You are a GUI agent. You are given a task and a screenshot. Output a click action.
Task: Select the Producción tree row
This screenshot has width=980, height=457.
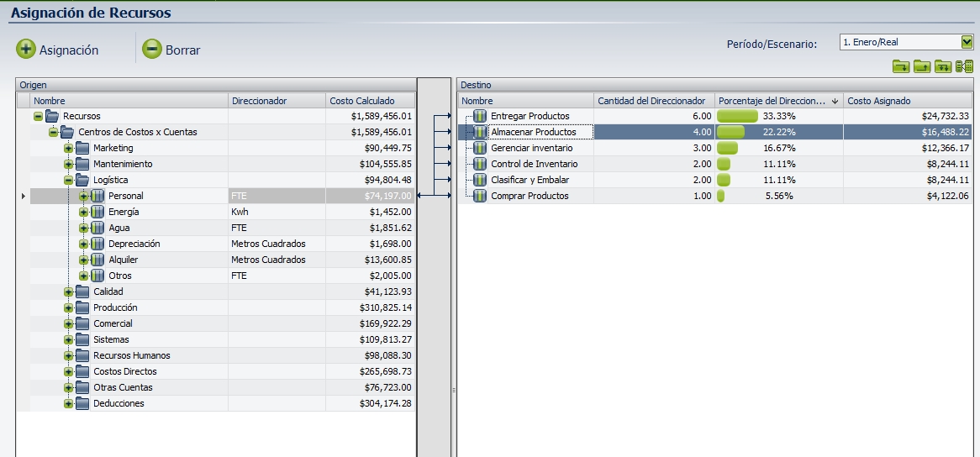(x=222, y=307)
